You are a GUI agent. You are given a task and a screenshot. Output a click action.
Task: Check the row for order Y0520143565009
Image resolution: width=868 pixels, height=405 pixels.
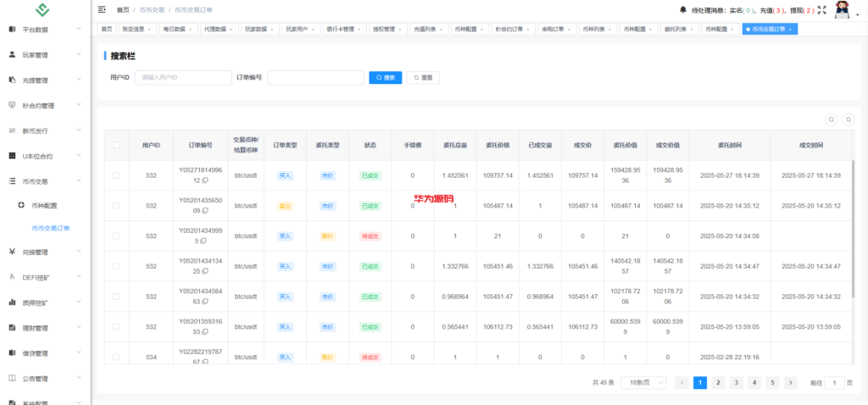[115, 205]
